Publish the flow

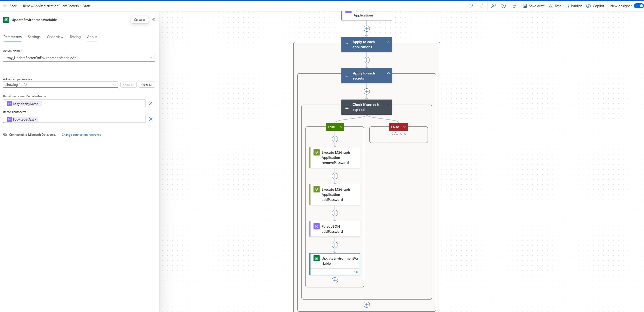[573, 6]
